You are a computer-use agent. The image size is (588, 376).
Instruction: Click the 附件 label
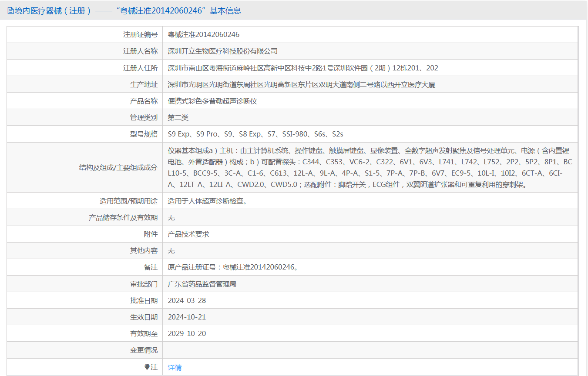point(151,234)
